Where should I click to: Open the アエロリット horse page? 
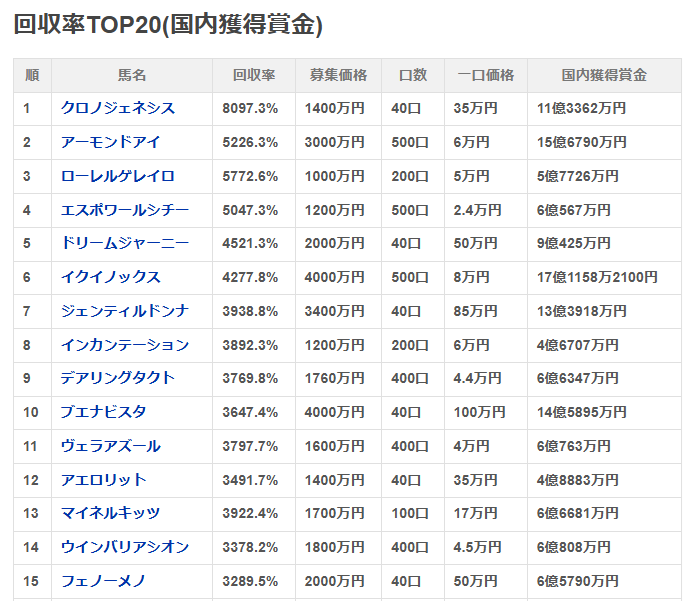[103, 480]
